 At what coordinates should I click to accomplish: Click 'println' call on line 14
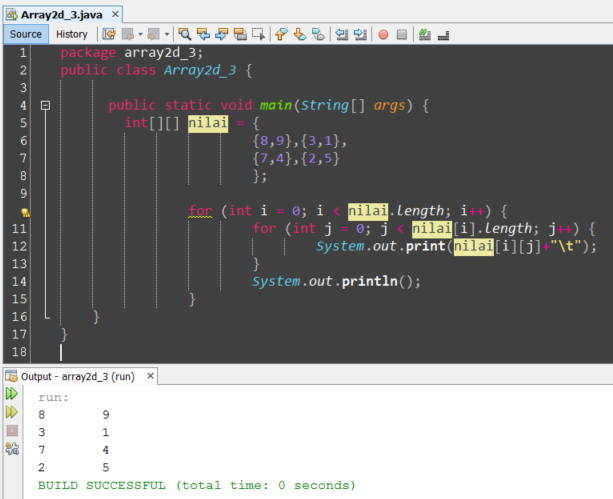(x=369, y=282)
